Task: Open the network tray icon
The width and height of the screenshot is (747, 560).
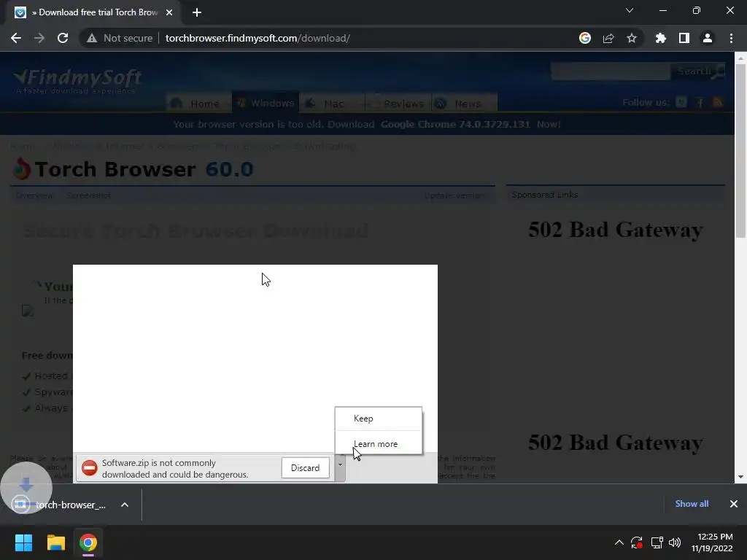Action: point(657,542)
